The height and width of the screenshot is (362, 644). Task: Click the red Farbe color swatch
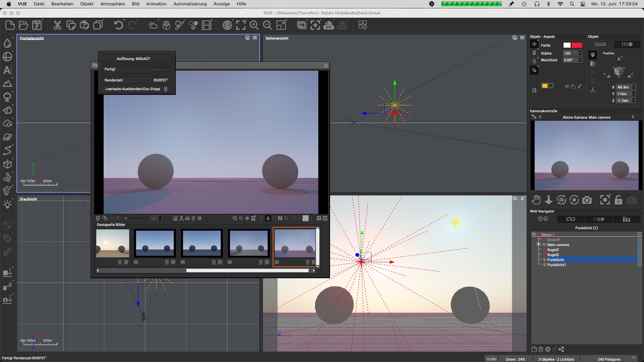(x=577, y=45)
